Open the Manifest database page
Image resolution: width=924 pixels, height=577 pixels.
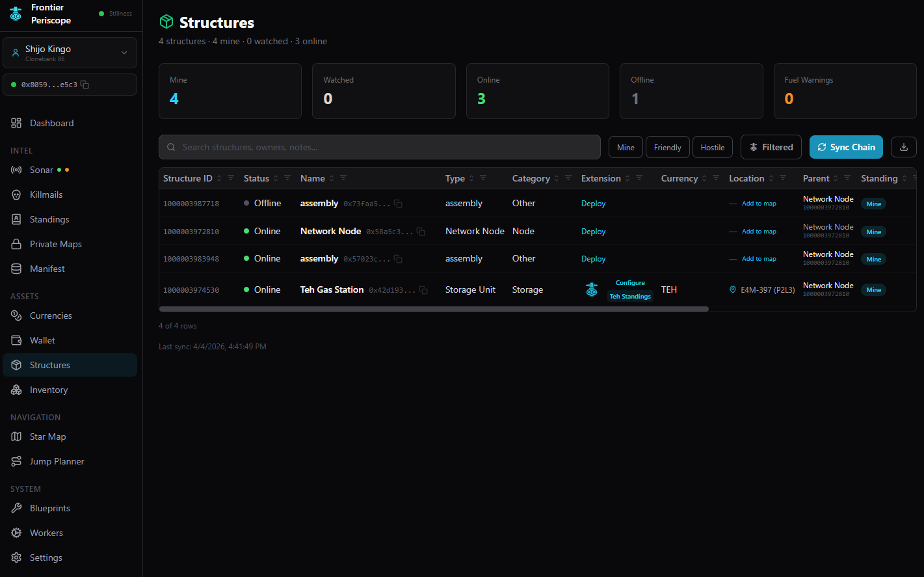click(70, 269)
